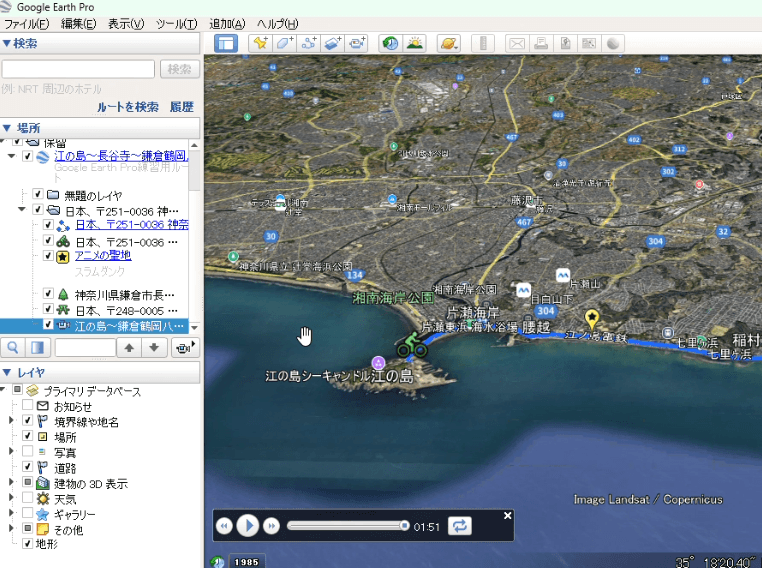Image resolution: width=762 pixels, height=568 pixels.
Task: Open the historical imagery clock tool
Action: click(x=390, y=43)
